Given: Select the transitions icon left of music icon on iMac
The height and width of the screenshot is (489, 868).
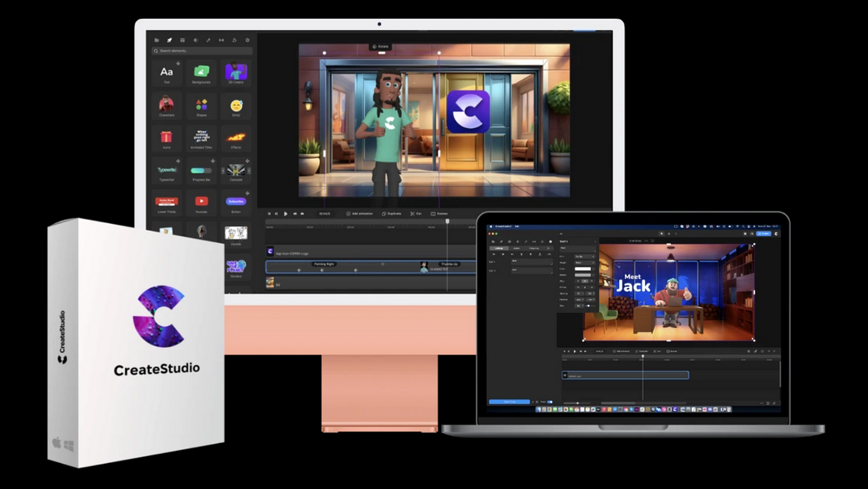Looking at the screenshot, I should click(x=221, y=40).
